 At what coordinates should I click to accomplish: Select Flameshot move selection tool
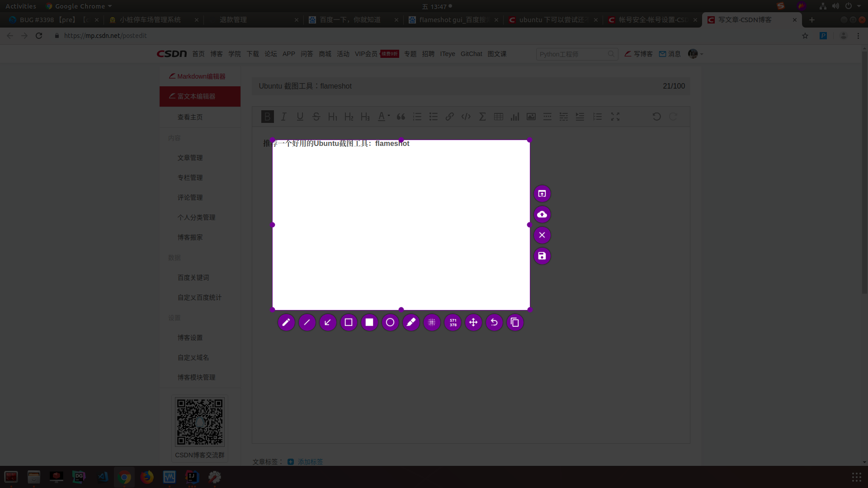click(473, 322)
